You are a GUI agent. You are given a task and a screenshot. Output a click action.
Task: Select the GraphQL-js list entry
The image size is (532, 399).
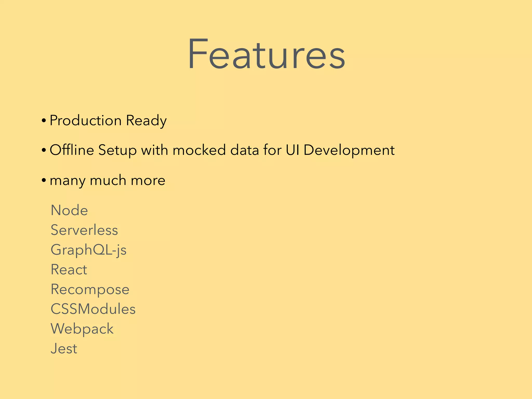pos(89,250)
